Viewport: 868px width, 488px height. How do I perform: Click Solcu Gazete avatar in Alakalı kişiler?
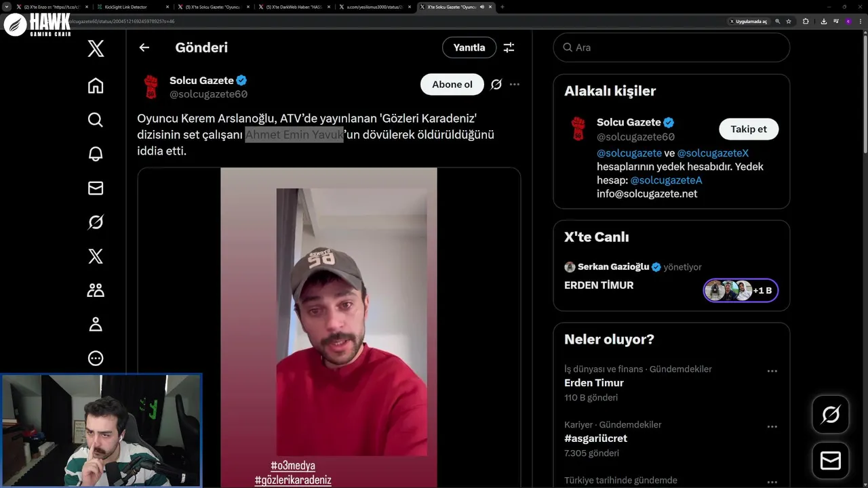[578, 129]
